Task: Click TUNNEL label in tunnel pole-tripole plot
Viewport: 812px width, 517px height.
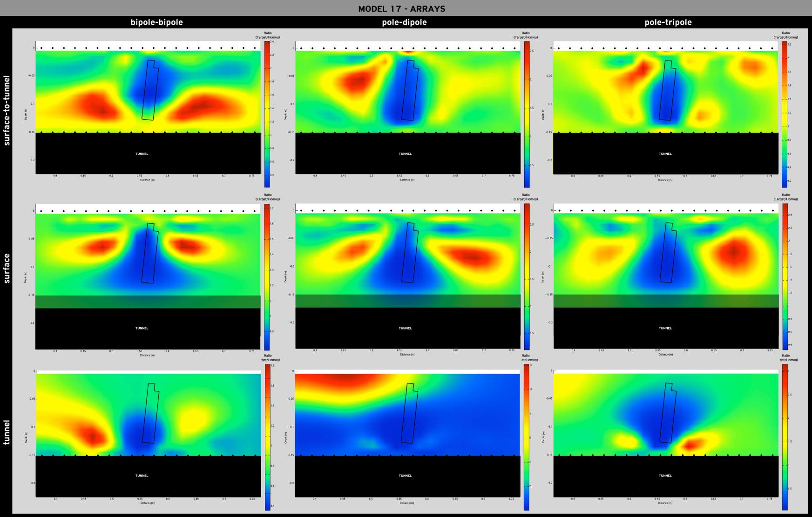Action: pos(665,476)
